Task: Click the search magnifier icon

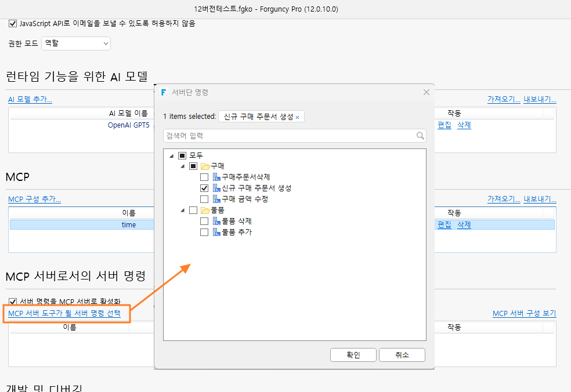Action: click(x=420, y=136)
